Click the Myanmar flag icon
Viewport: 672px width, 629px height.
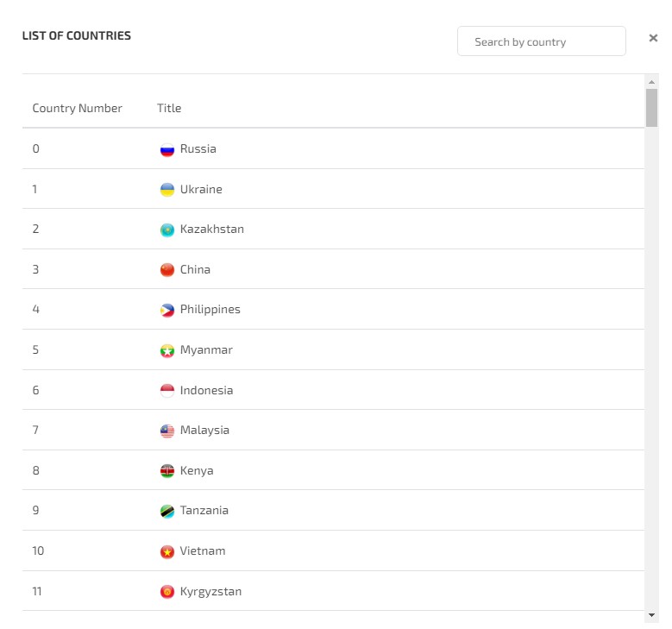(x=167, y=350)
